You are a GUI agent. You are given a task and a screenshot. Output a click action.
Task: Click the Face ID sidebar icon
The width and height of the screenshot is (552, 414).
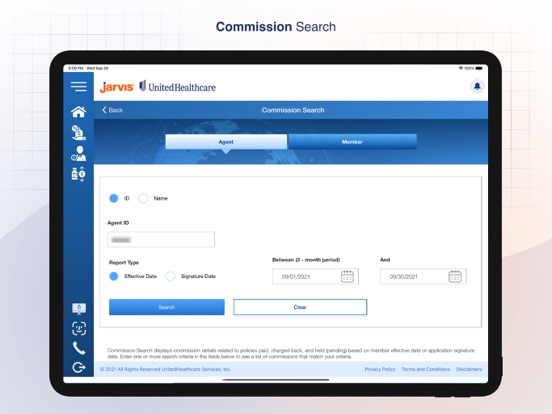79,328
